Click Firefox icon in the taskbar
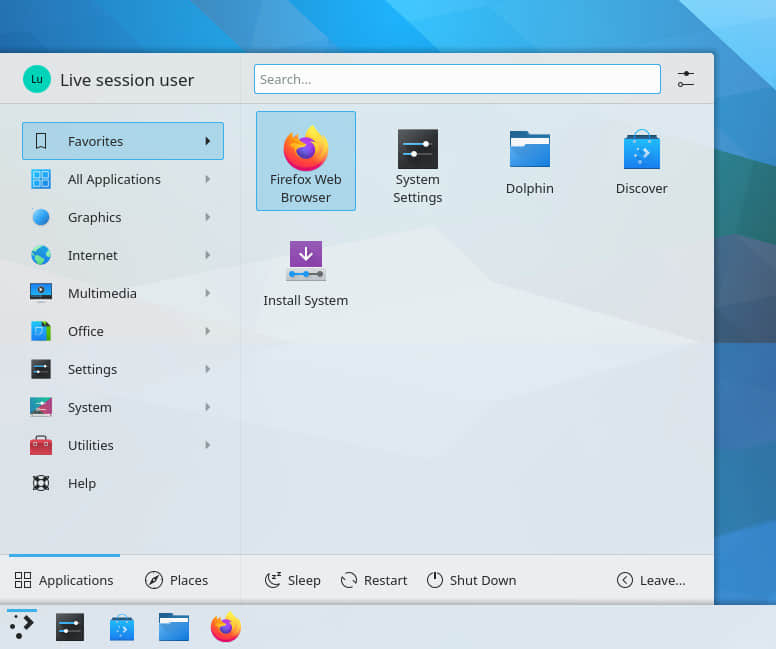The image size is (776, 649). (x=226, y=627)
